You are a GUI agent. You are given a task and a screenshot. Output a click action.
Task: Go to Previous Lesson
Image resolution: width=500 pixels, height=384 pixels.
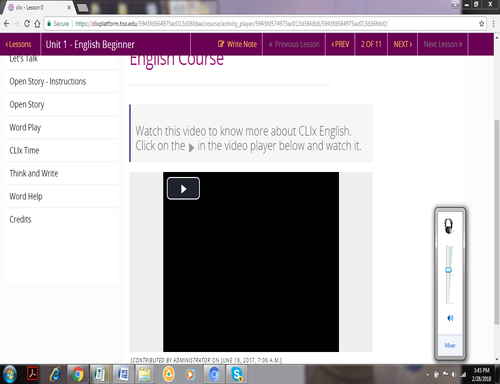point(294,44)
